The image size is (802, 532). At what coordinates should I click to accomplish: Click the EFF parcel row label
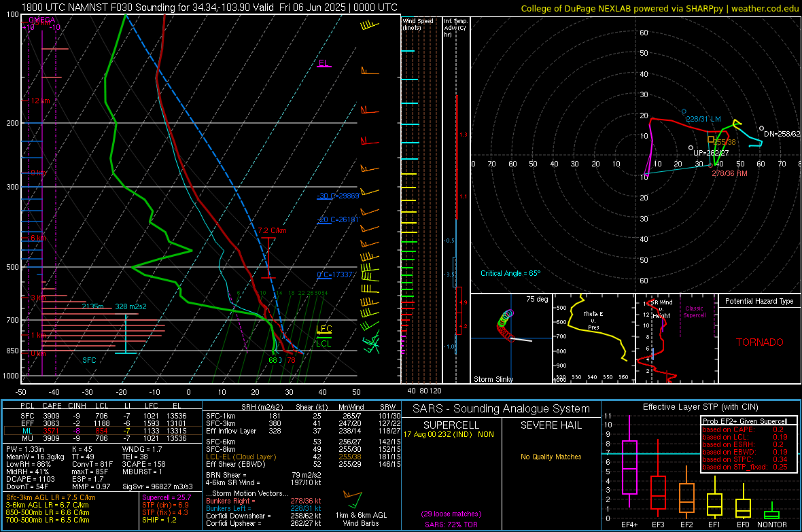click(28, 423)
